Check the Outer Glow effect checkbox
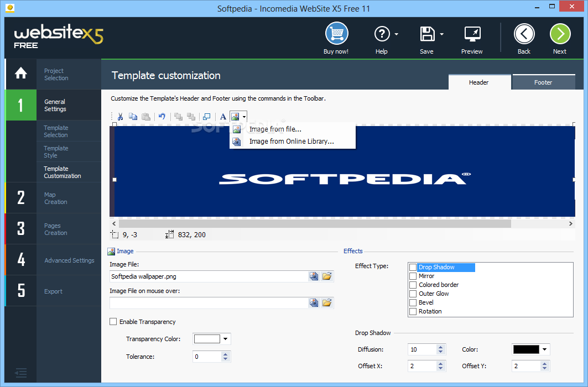Viewport: 588px width, 387px height. (413, 294)
